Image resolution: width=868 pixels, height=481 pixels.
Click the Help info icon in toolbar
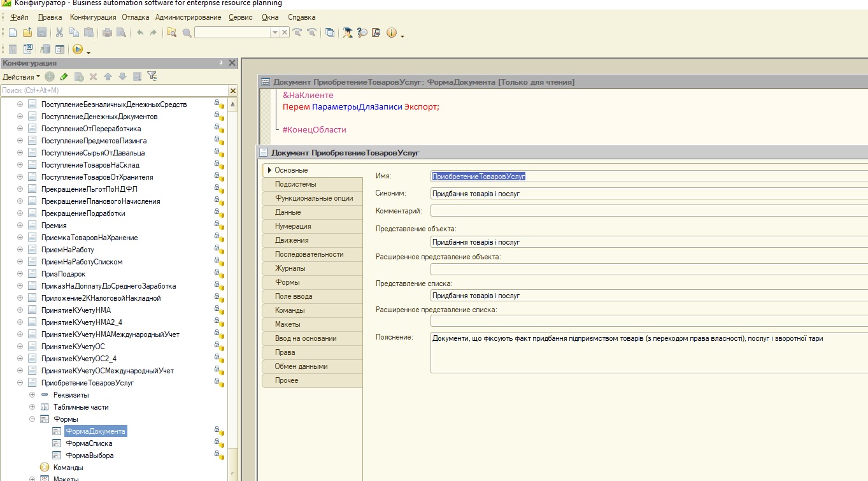click(x=391, y=32)
